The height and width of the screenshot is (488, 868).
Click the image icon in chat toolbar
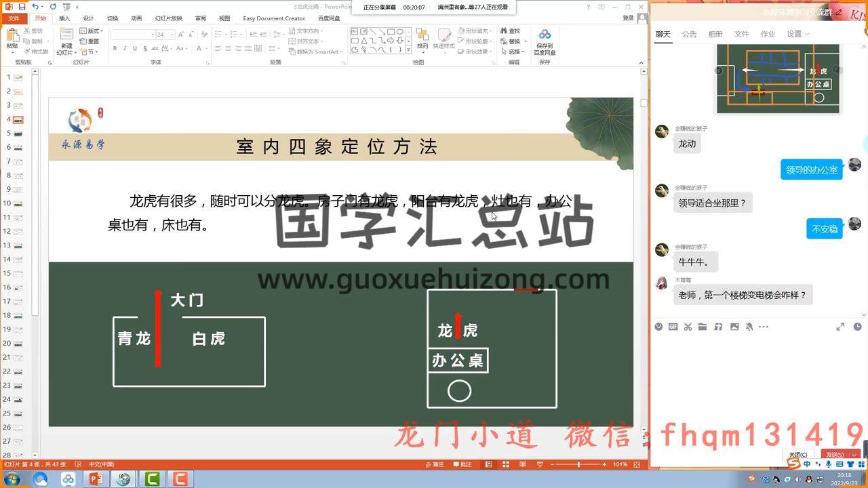pos(734,327)
